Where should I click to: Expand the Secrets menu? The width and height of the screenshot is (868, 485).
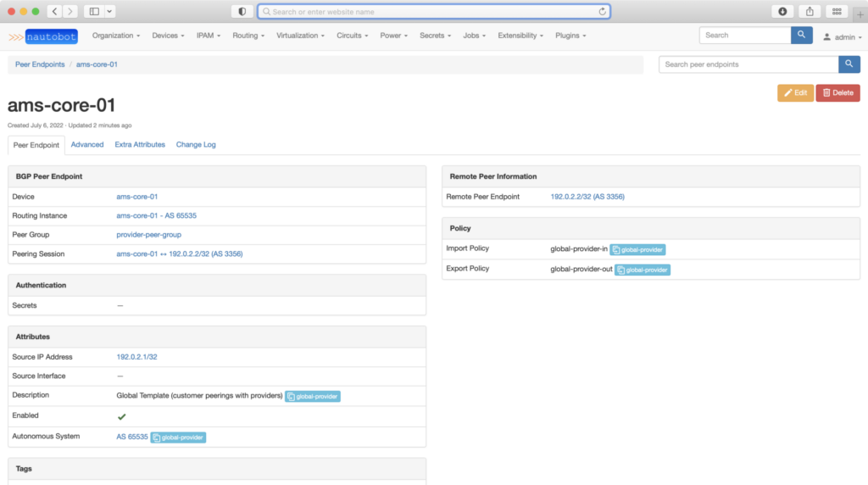coord(435,36)
